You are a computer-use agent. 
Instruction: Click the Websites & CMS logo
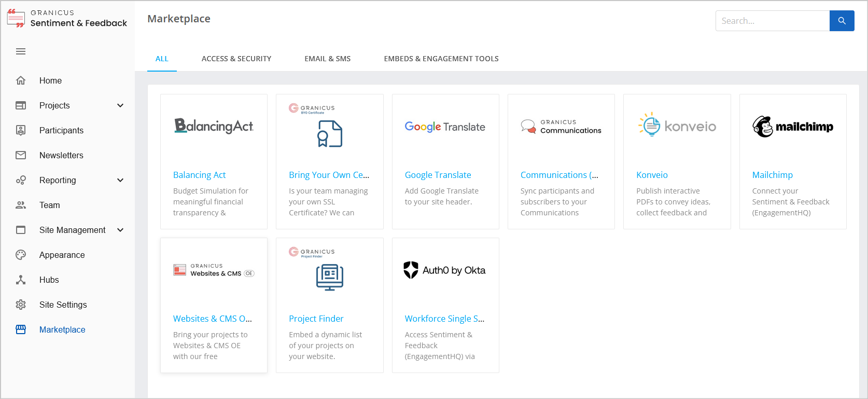tap(214, 270)
